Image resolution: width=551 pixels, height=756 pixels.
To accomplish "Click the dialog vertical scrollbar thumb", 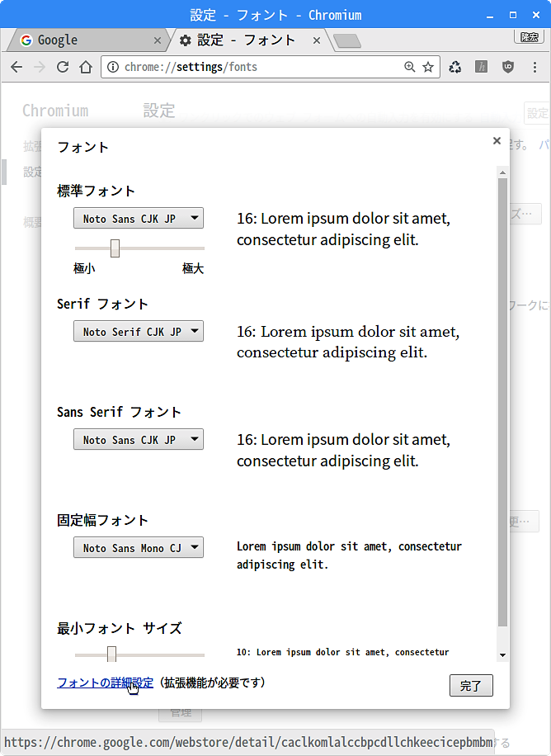I will pos(503,403).
